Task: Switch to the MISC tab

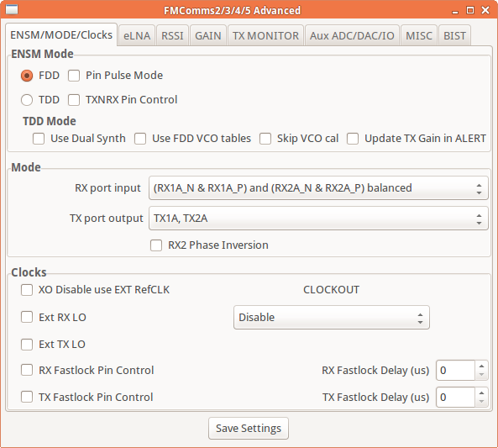Action: coord(419,35)
